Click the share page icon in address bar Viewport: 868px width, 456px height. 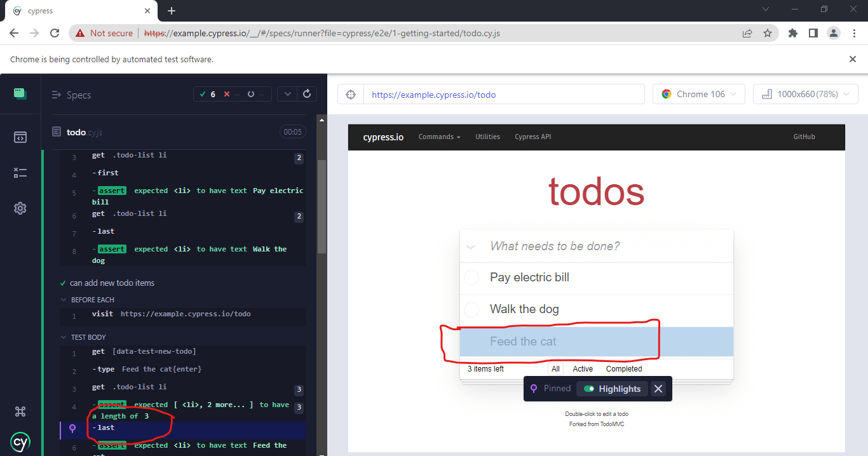click(747, 33)
